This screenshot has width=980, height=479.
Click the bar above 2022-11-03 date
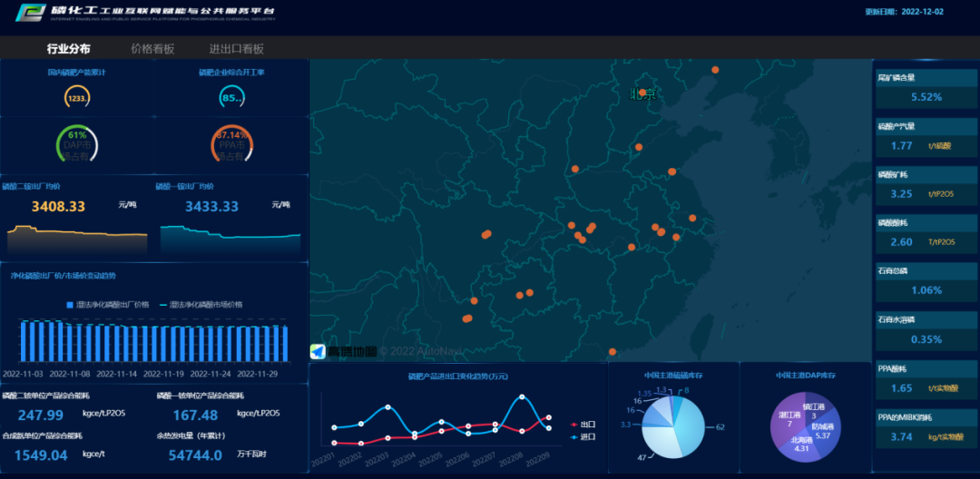coord(23,341)
